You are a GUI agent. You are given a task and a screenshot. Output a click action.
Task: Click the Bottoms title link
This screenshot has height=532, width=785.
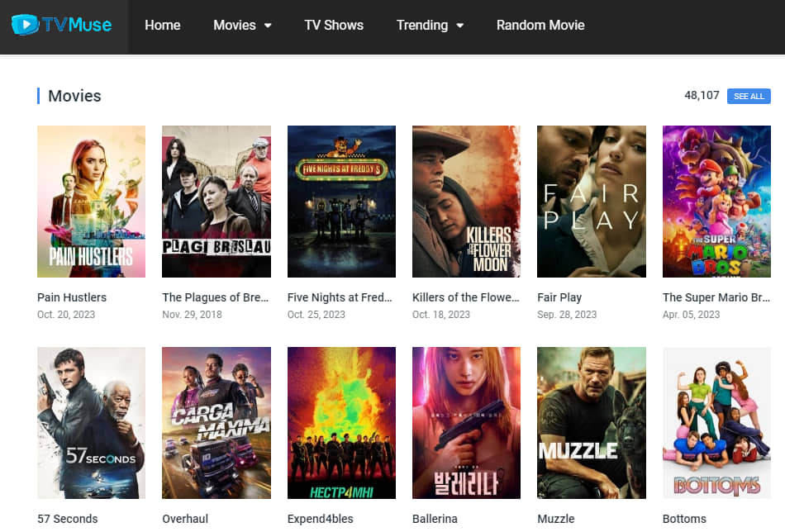click(x=684, y=519)
